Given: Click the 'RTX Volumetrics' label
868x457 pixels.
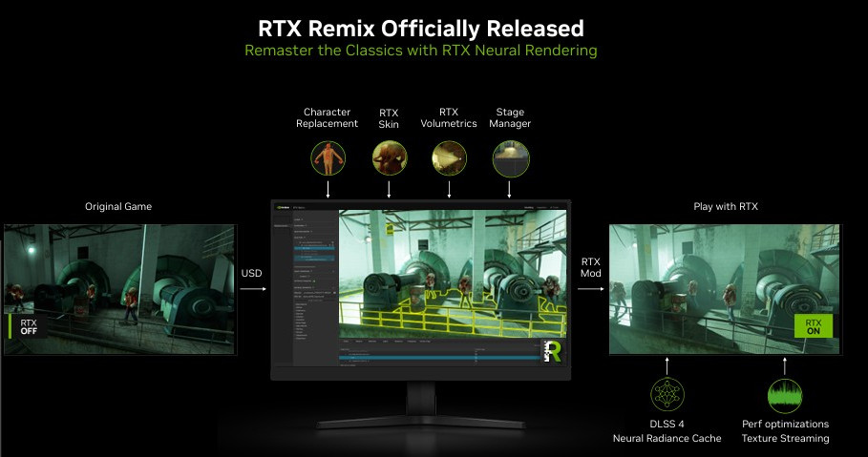Looking at the screenshot, I should tap(449, 118).
